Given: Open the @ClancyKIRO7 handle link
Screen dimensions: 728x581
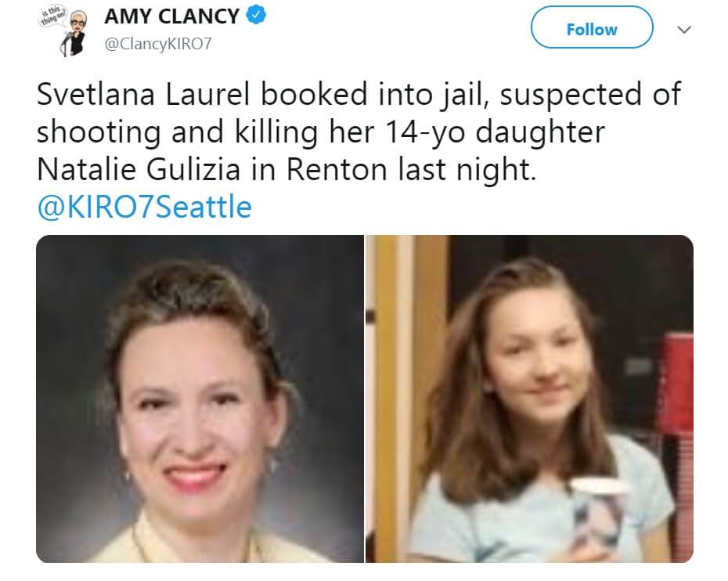Looking at the screenshot, I should pos(158,44).
